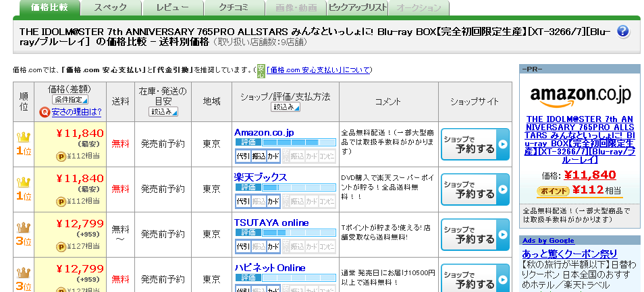Go to the クチコミ tab
The height and width of the screenshot is (292, 644).
click(x=234, y=8)
